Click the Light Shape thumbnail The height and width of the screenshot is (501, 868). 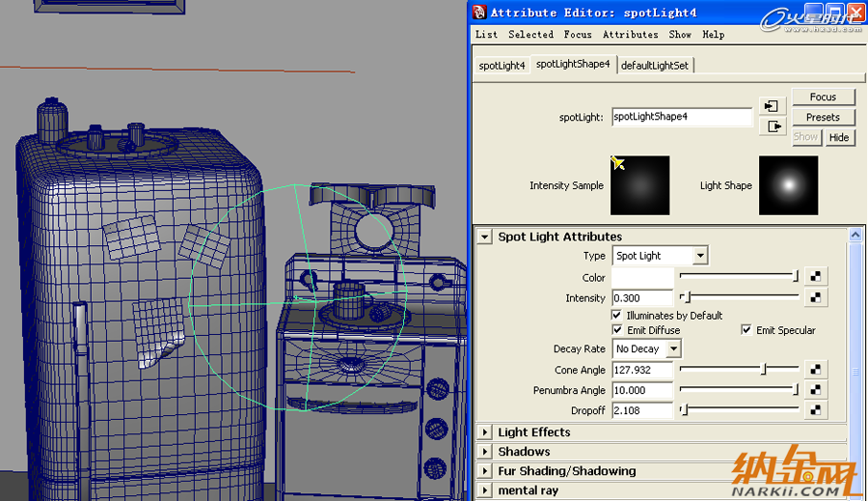[788, 185]
